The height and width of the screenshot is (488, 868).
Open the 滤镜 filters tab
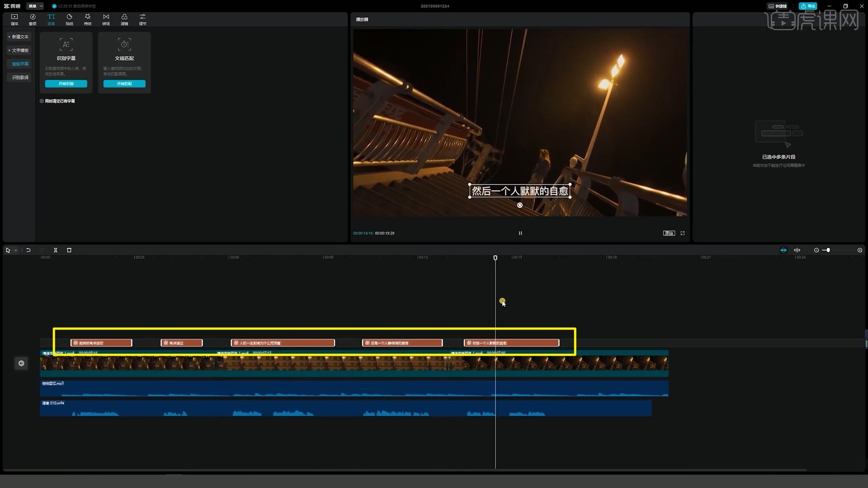[124, 19]
